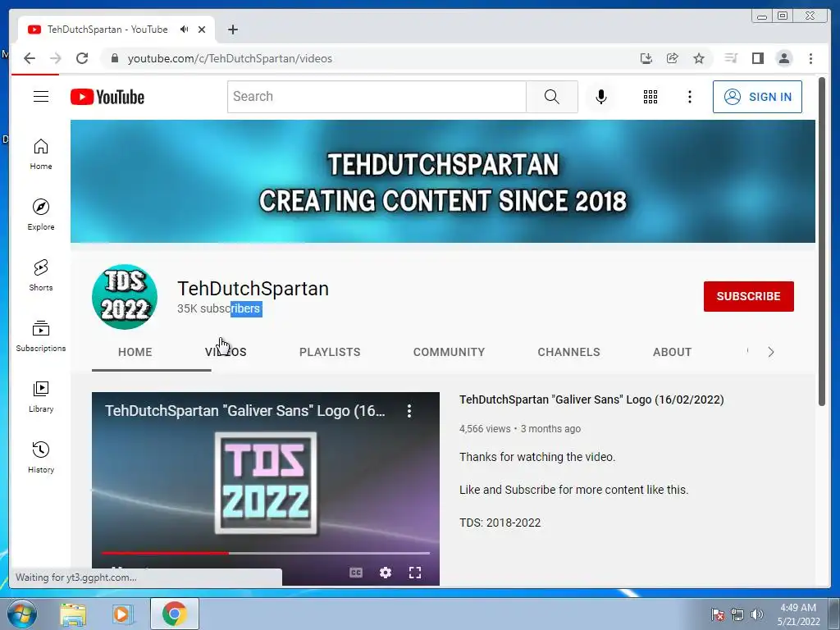
Task: Open the Galiver Sans Logo video title link
Action: point(591,399)
